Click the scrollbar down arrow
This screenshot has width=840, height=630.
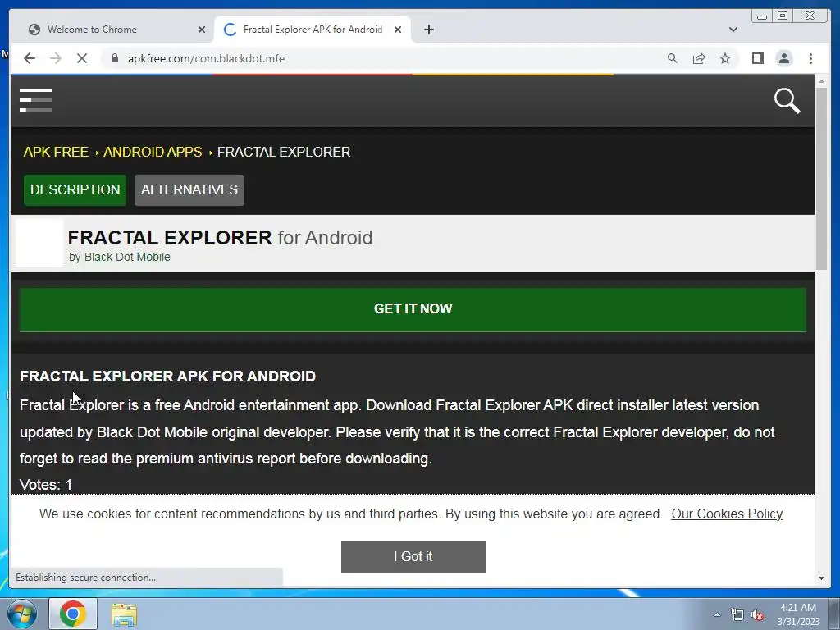(x=821, y=578)
